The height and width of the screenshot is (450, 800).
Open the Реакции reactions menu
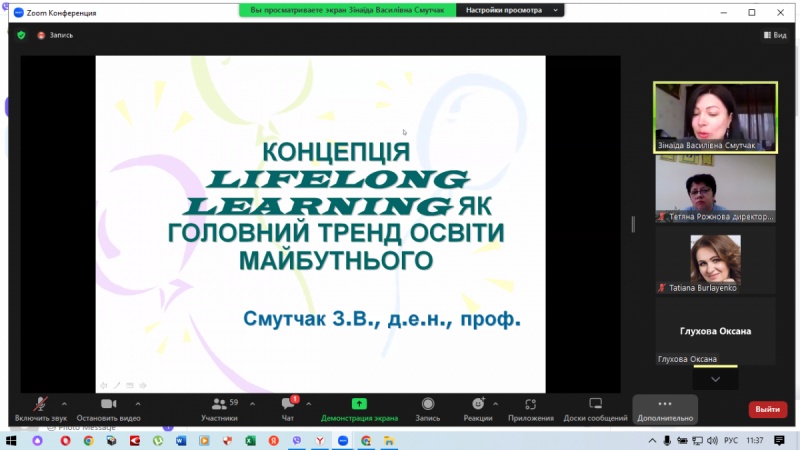click(x=478, y=409)
